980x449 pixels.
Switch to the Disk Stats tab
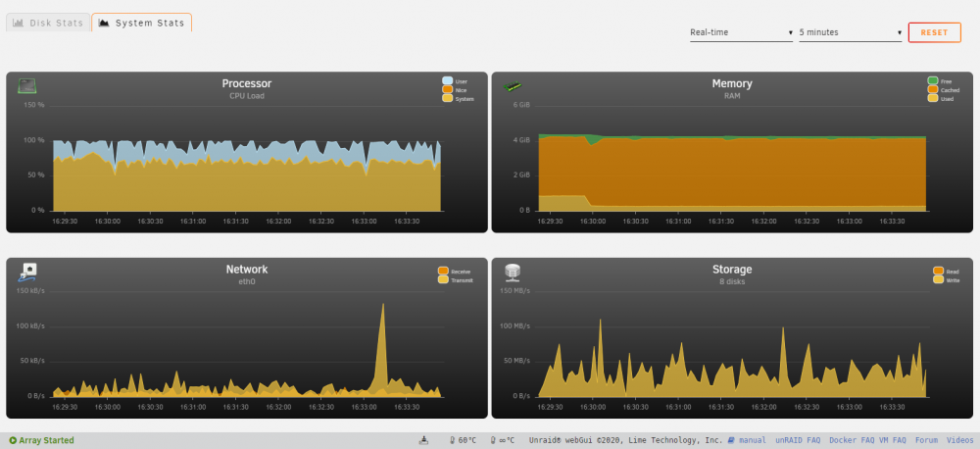click(48, 23)
